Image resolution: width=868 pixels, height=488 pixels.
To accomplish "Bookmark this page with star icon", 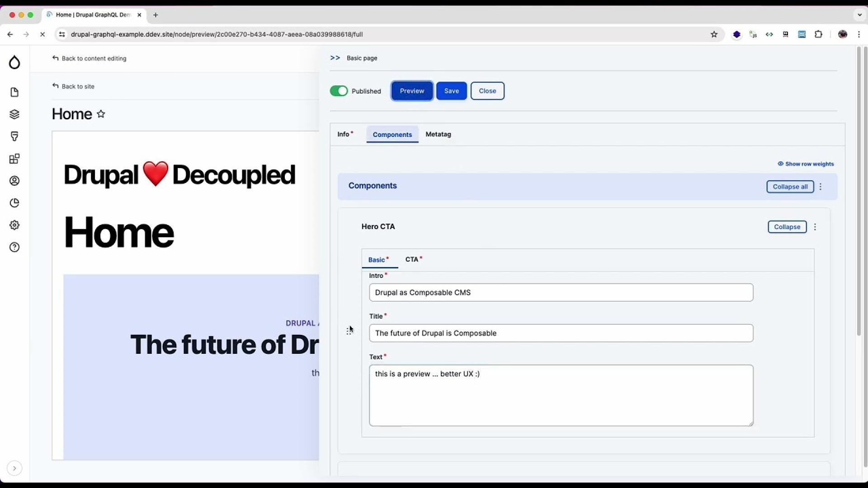I will coord(714,34).
